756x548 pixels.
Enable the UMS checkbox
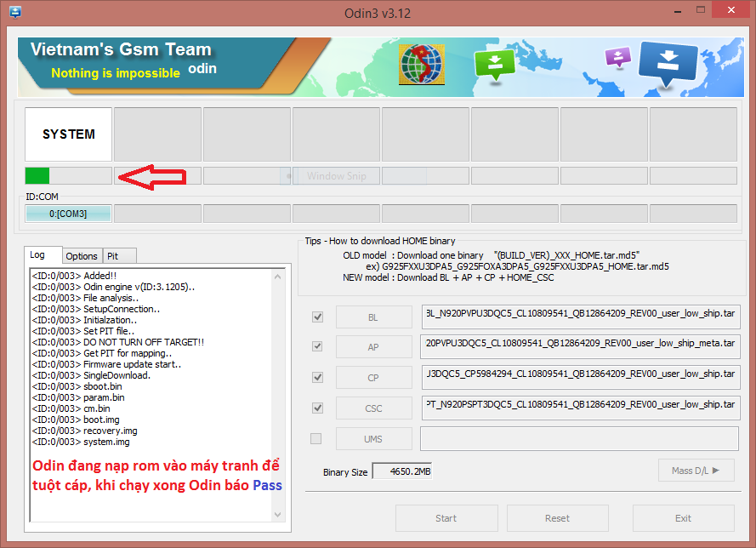coord(315,438)
